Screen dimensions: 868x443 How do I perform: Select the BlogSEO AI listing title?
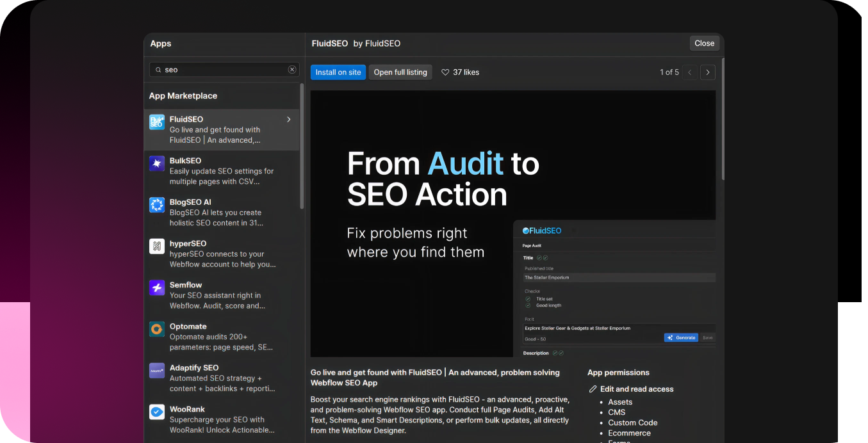190,202
